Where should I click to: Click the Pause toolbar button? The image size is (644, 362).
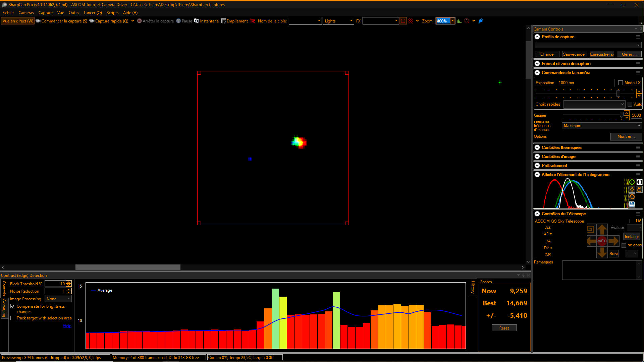tap(184, 21)
